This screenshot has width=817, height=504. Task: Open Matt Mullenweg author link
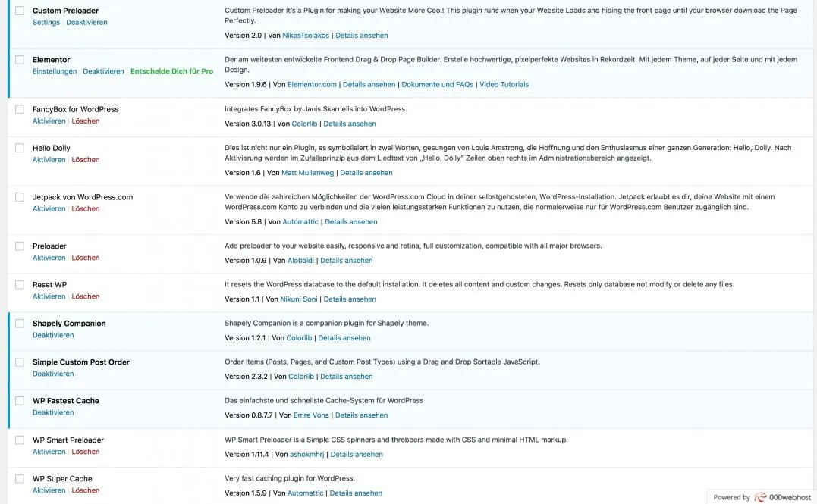pos(308,172)
